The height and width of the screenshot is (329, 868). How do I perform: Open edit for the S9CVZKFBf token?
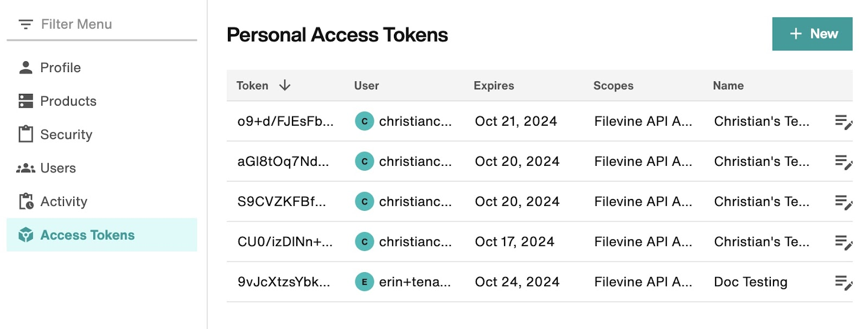[x=844, y=202]
